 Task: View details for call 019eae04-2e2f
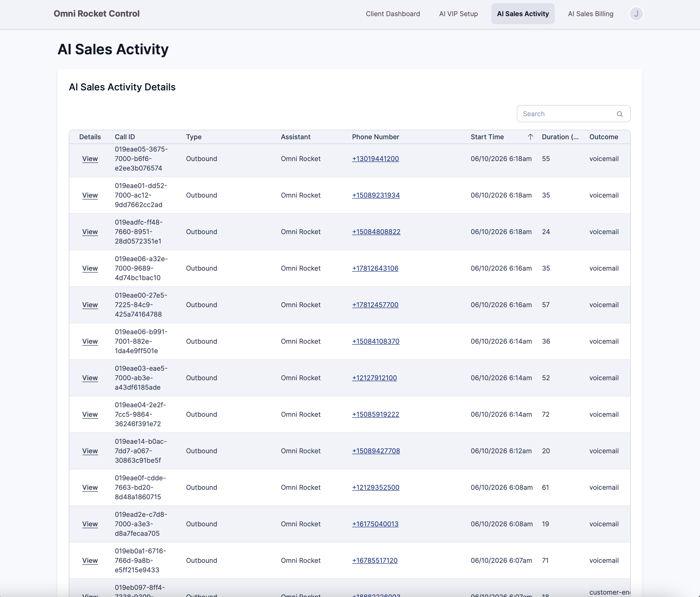(x=90, y=414)
